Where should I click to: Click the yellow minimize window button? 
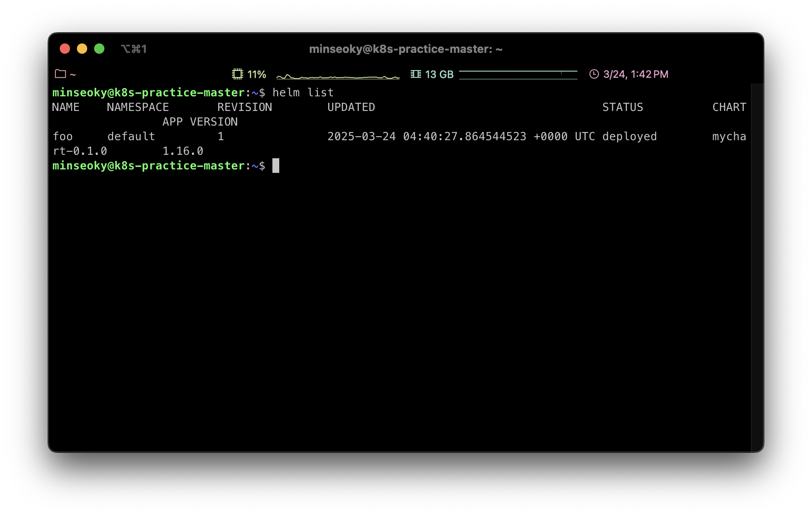(82, 49)
